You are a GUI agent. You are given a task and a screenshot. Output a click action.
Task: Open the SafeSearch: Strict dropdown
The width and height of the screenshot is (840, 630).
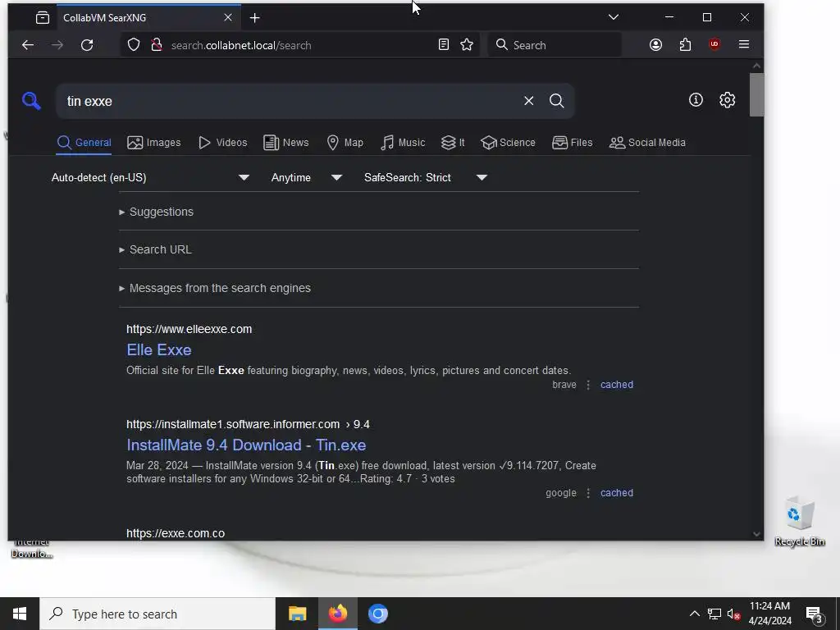tap(426, 177)
